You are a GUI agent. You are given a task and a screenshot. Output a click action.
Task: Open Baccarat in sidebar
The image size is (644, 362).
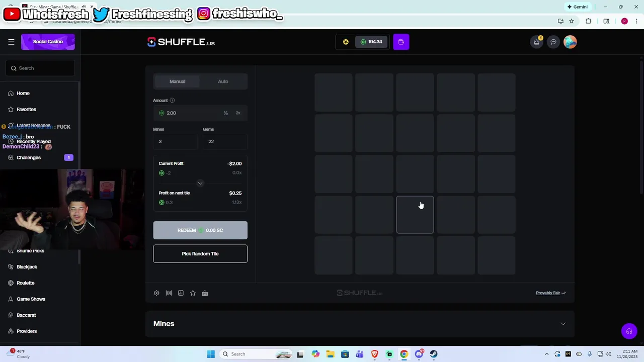pyautogui.click(x=26, y=315)
